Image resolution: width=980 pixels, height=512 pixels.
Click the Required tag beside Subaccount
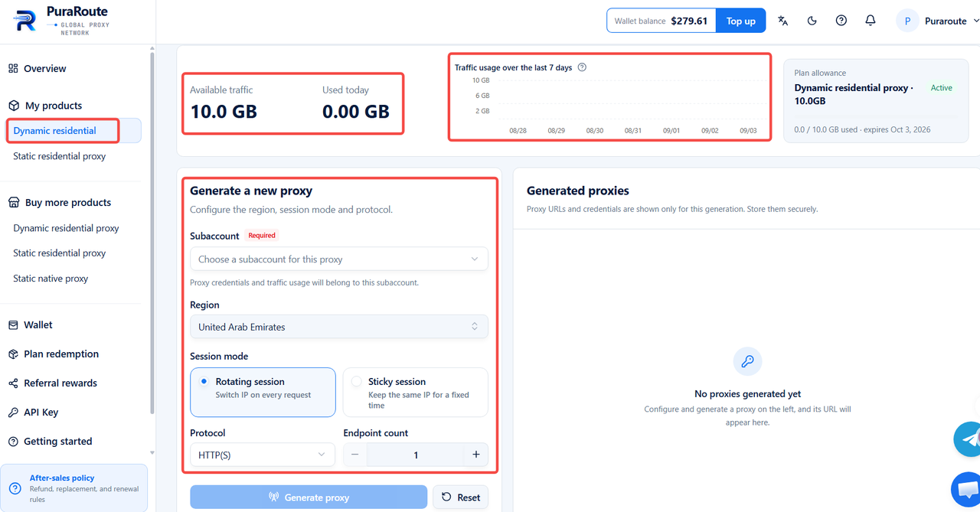pos(262,236)
